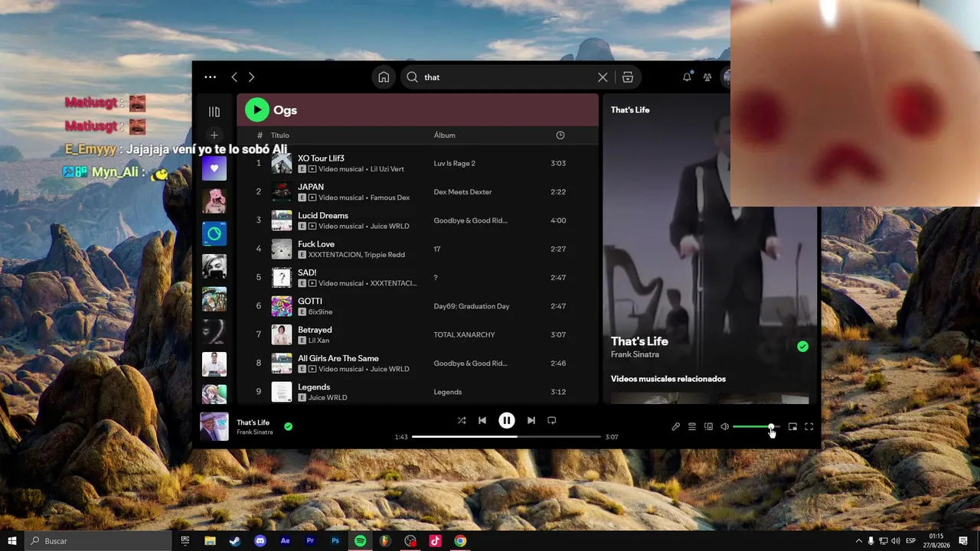The image size is (980, 551).
Task: Open the mini player
Action: pyautogui.click(x=792, y=427)
